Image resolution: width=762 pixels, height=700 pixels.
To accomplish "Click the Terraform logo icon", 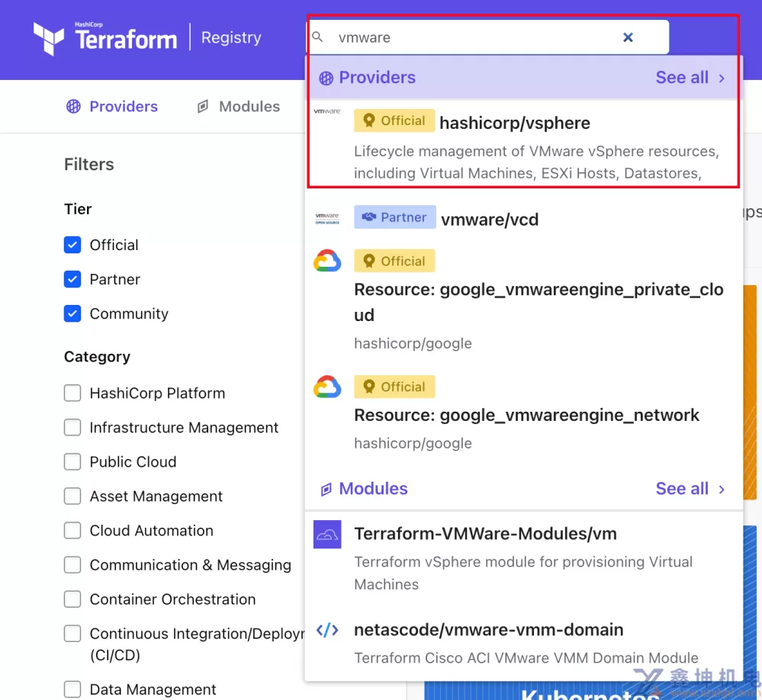I will 48,38.
